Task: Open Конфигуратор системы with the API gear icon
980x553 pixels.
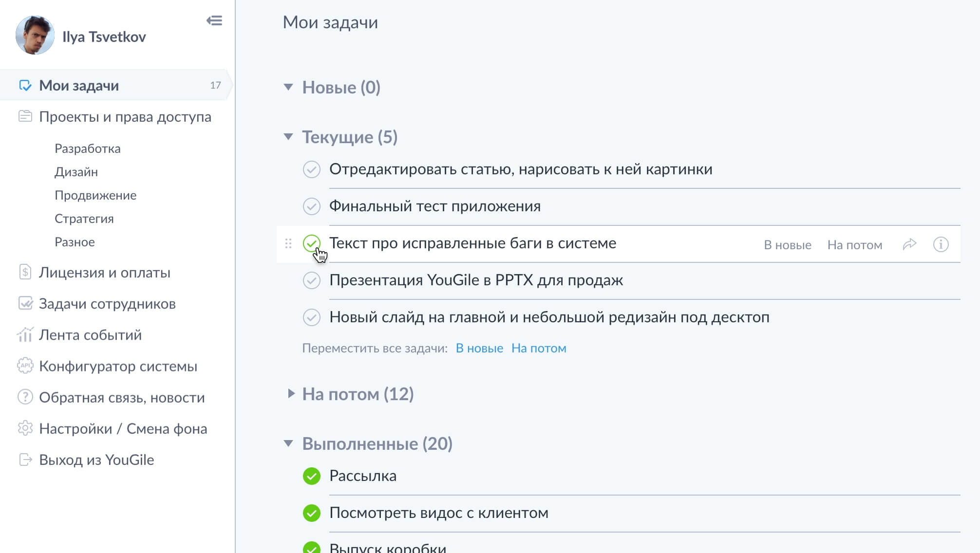Action: click(x=118, y=367)
